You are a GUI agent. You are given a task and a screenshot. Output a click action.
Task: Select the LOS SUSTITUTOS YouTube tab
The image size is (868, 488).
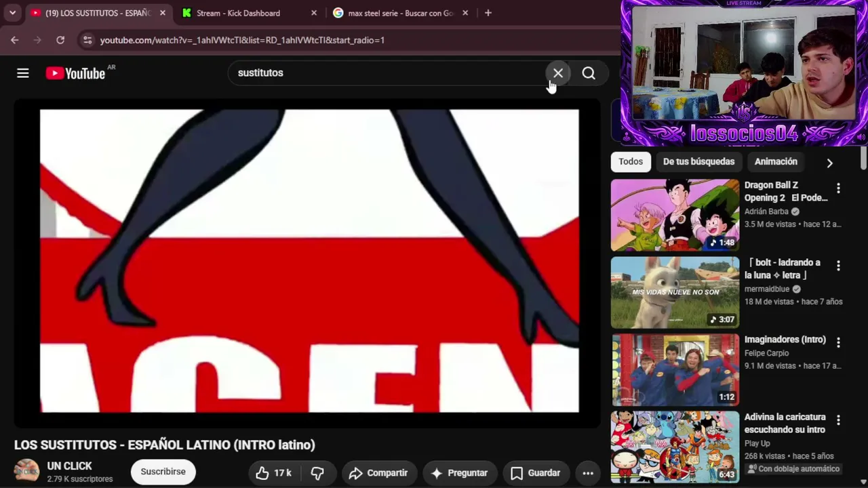98,13
